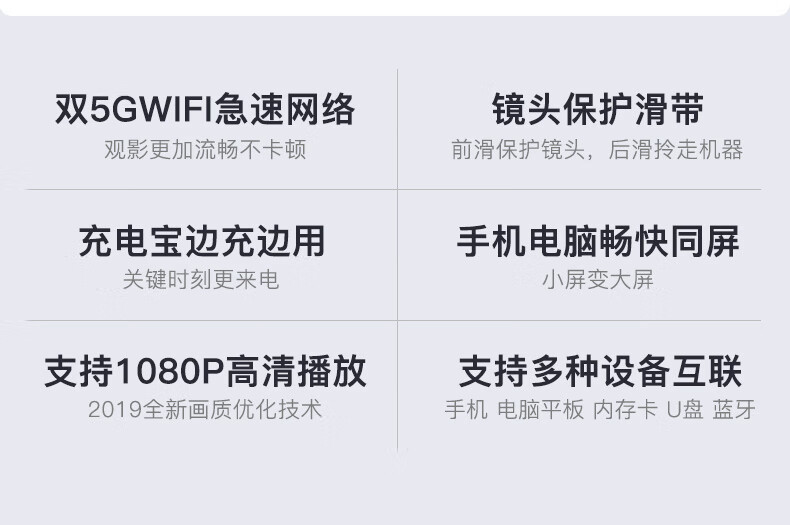Click the 1080P text in playback heading
This screenshot has width=790, height=525.
170,372
